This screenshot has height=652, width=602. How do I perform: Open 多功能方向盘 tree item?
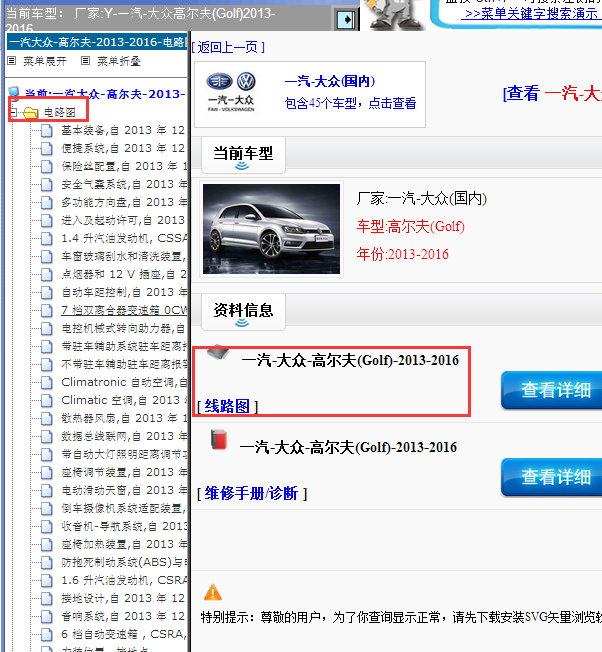point(124,202)
